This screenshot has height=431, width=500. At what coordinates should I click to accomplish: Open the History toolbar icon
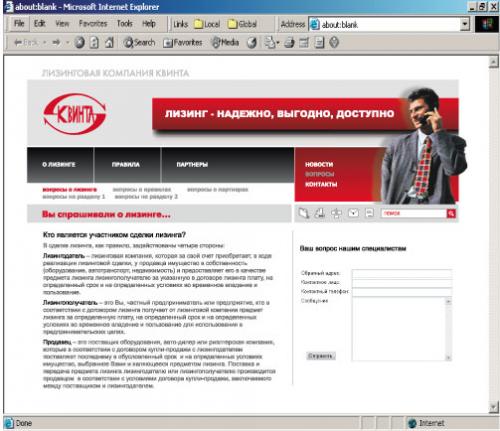pos(252,43)
